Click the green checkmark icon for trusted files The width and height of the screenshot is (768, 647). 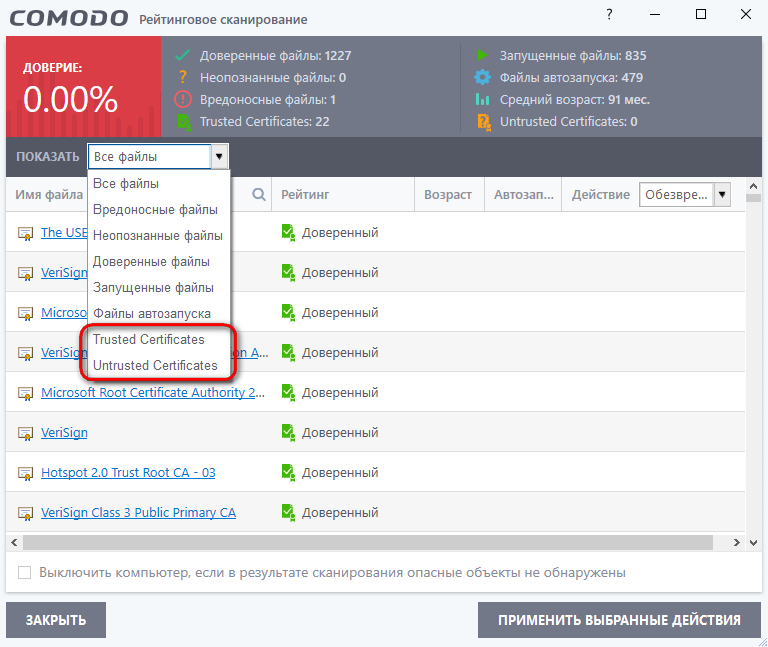pyautogui.click(x=182, y=55)
